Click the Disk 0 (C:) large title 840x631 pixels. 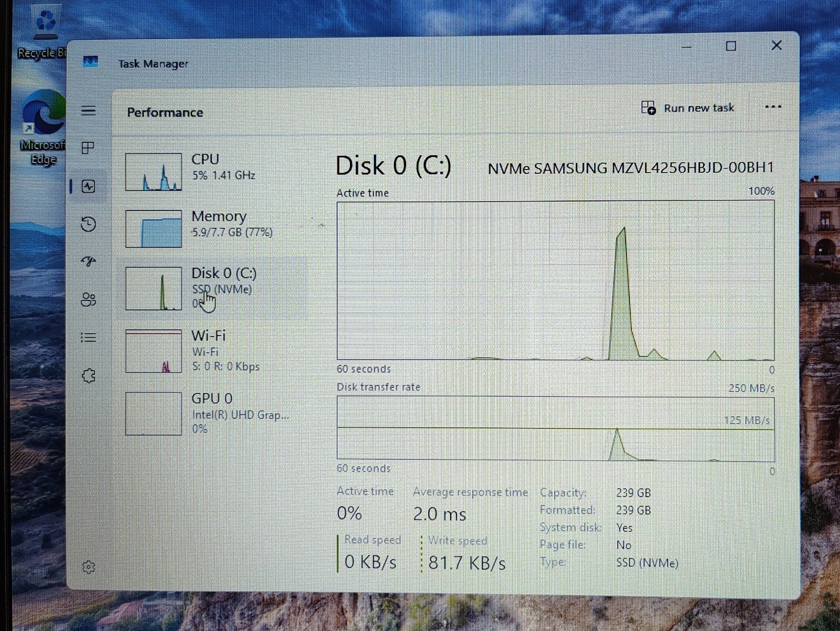click(393, 165)
